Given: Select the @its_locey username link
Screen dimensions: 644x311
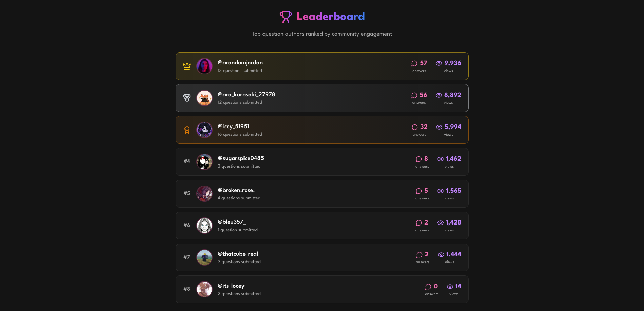Looking at the screenshot, I should click(x=231, y=286).
